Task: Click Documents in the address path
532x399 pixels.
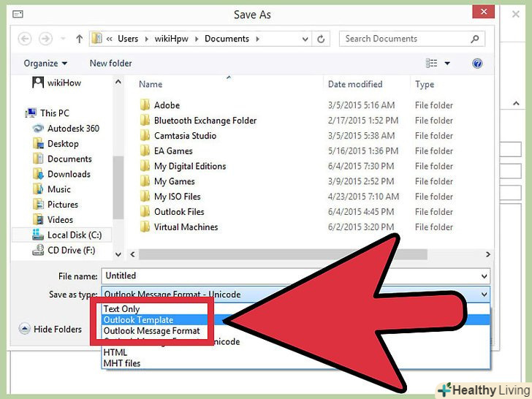Action: (227, 39)
